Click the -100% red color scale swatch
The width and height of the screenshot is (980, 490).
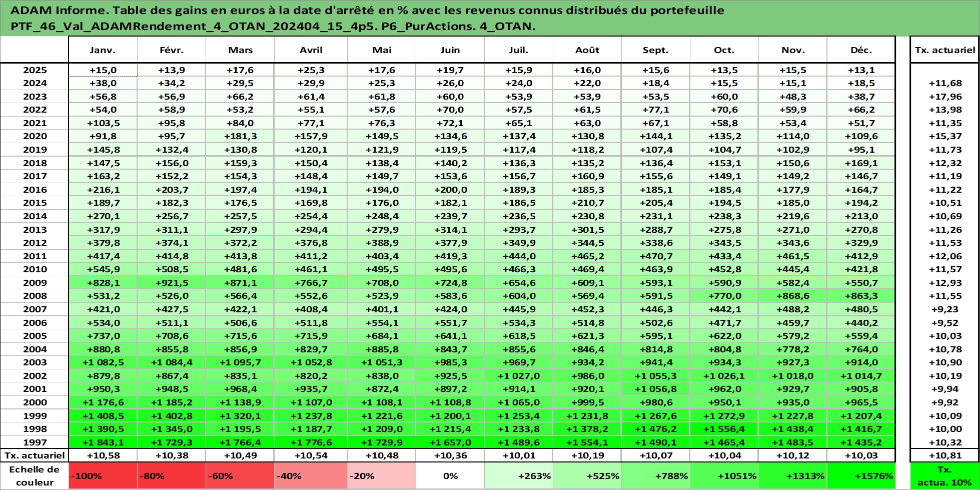click(103, 476)
